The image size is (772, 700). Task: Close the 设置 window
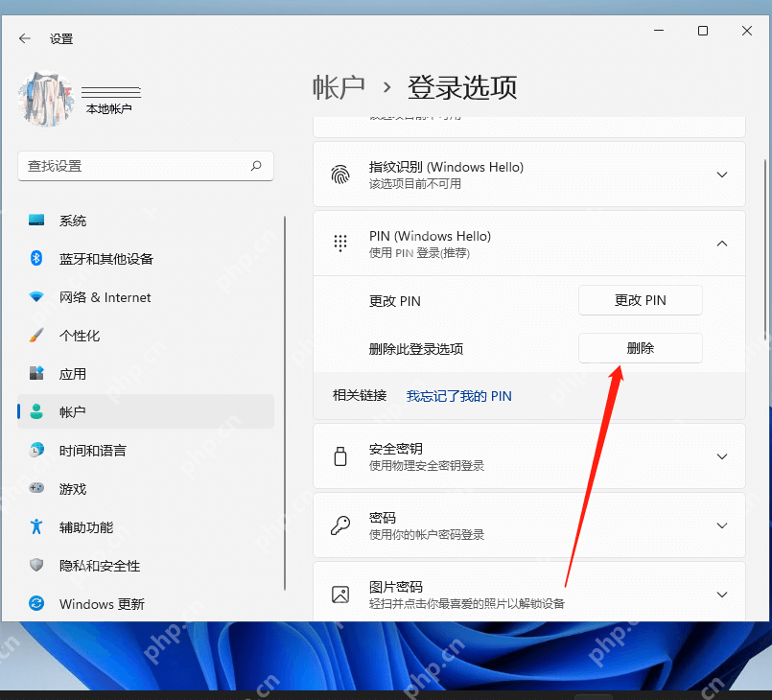(747, 31)
